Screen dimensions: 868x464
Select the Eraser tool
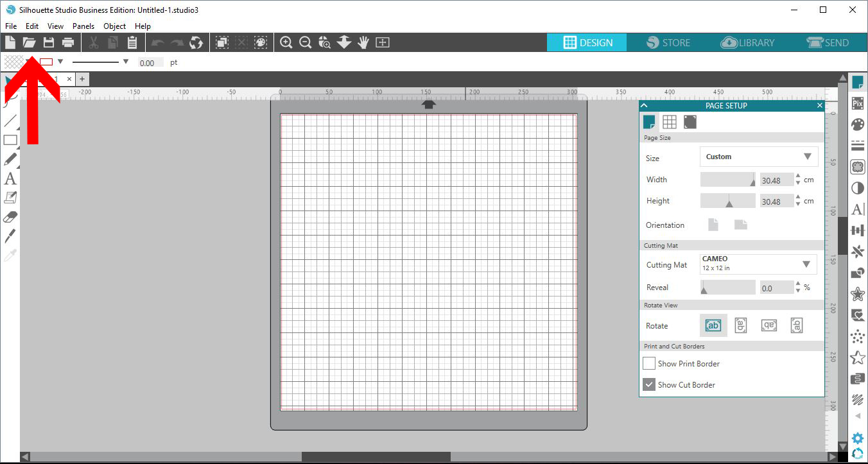(10, 217)
